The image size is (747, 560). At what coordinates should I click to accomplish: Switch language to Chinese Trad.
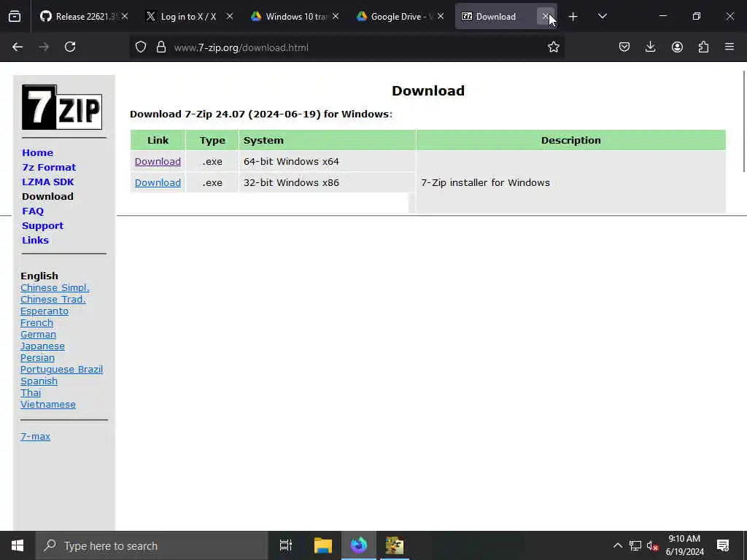53,300
